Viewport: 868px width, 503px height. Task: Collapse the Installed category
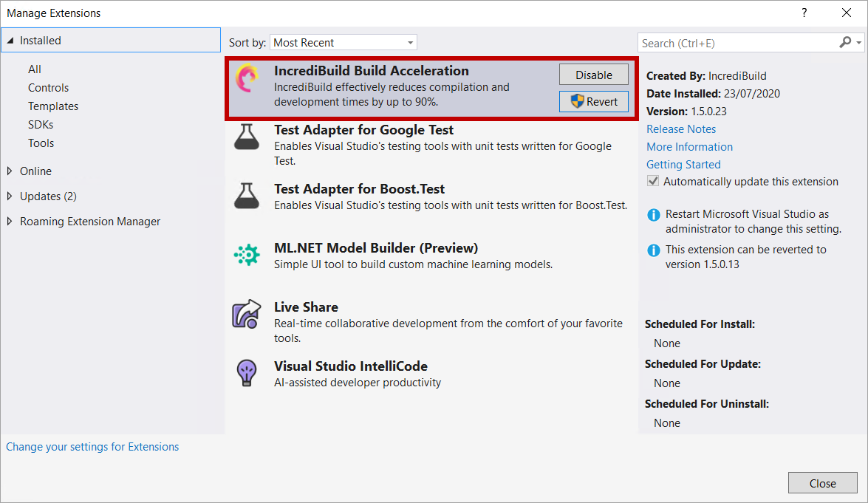click(10, 41)
